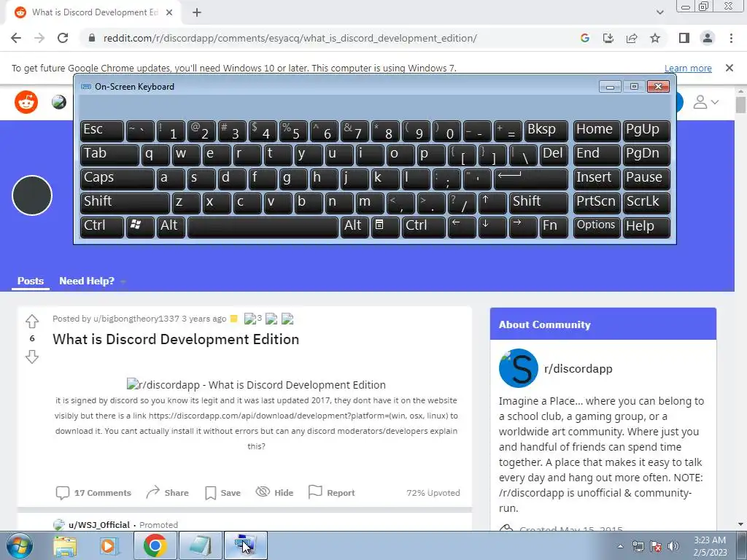The width and height of the screenshot is (747, 560).
Task: Show hidden system tray icons
Action: pyautogui.click(x=620, y=547)
